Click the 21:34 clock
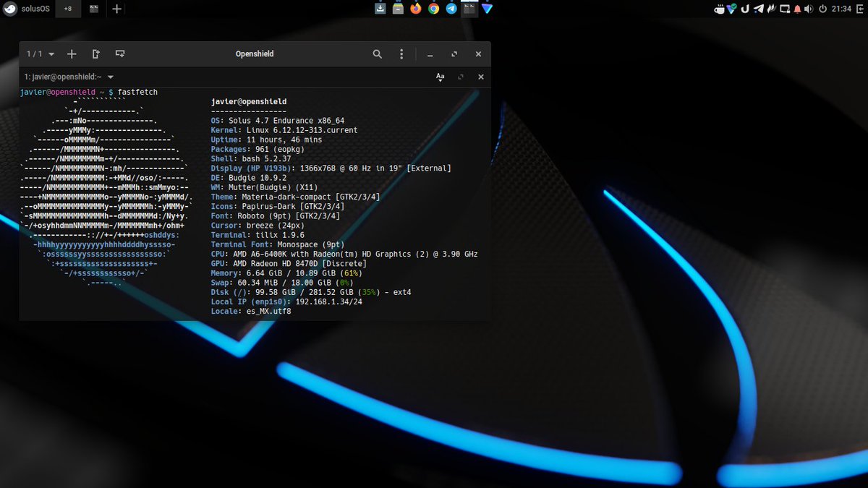 point(841,9)
